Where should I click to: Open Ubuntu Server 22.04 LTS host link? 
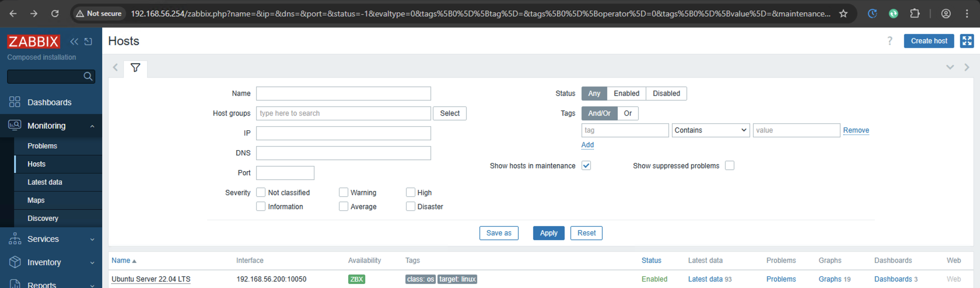(x=151, y=279)
